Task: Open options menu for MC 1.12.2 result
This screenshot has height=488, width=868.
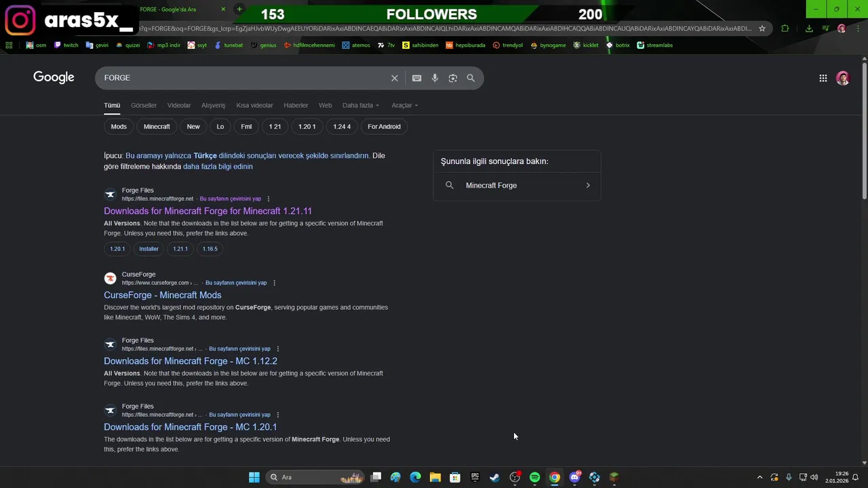Action: pos(278,348)
